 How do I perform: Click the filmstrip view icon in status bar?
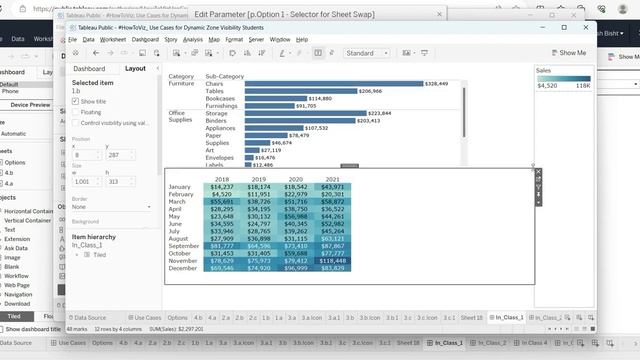584,329
